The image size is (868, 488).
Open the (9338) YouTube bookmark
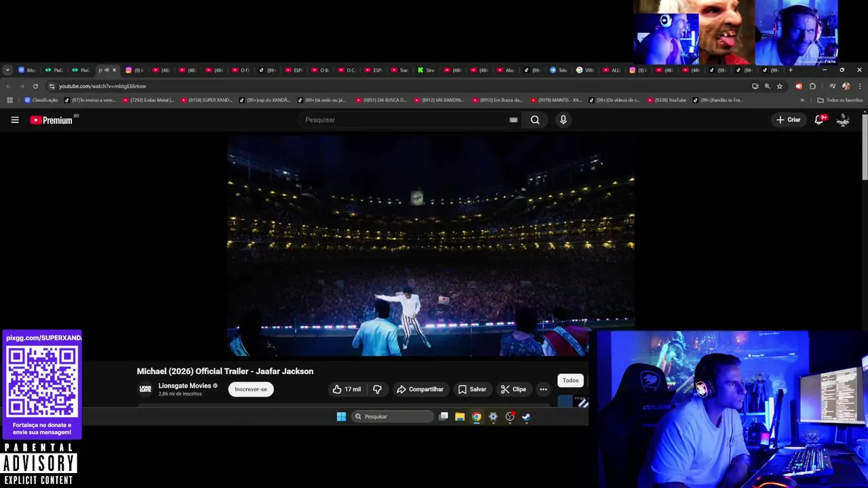667,100
